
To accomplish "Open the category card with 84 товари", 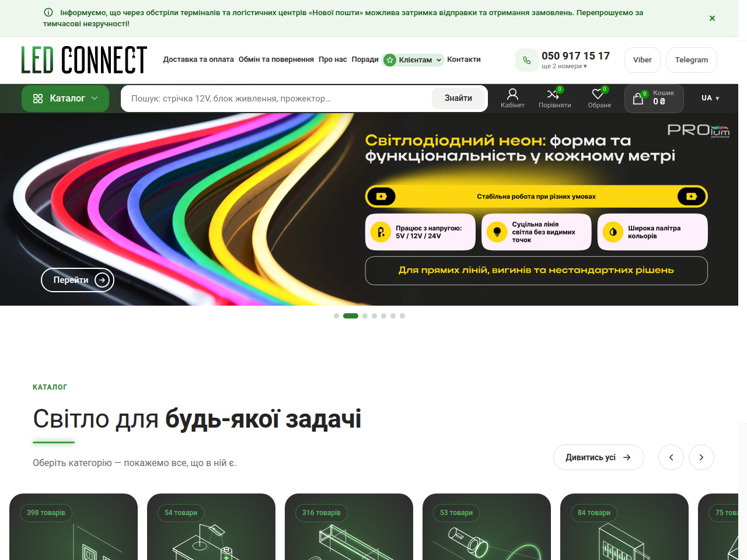I will coord(624,527).
